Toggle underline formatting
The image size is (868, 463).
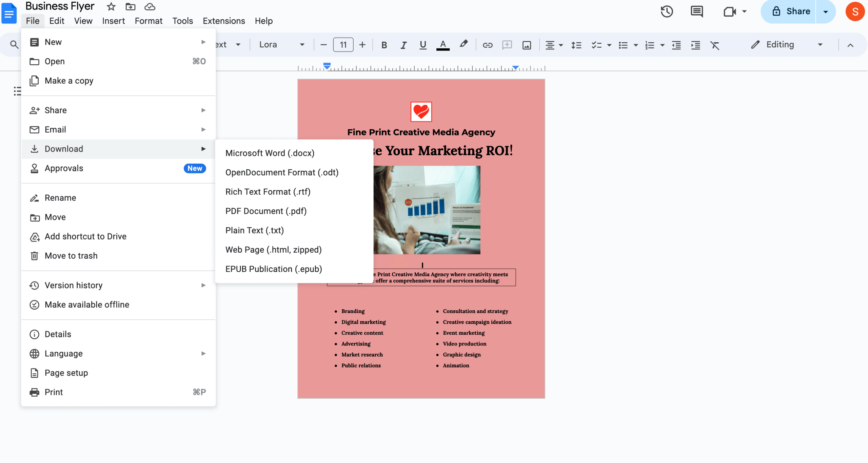(422, 44)
